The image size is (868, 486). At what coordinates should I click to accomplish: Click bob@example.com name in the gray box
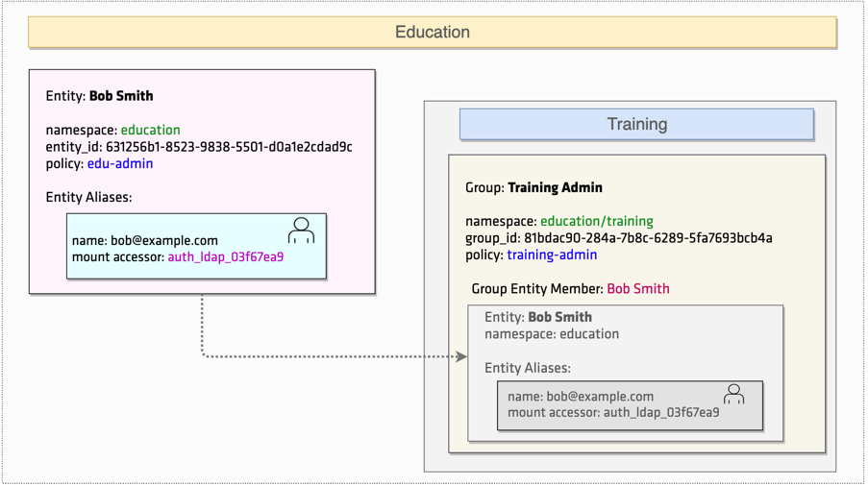(x=600, y=396)
